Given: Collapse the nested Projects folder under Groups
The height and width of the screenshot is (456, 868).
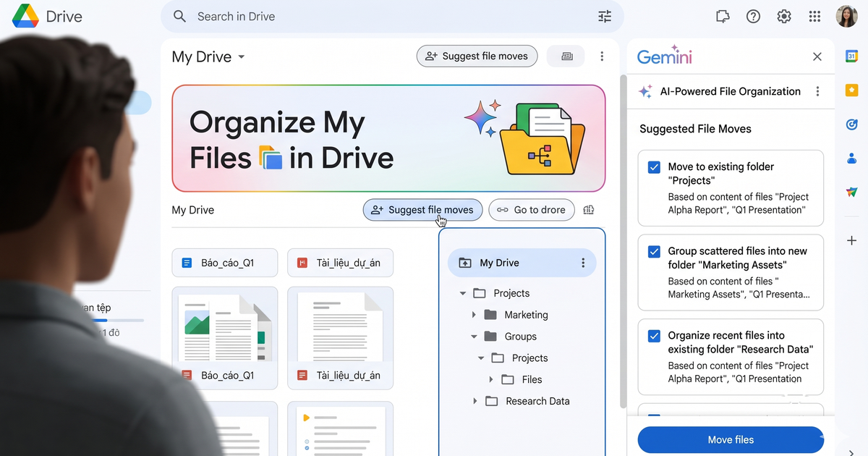Looking at the screenshot, I should click(x=481, y=358).
